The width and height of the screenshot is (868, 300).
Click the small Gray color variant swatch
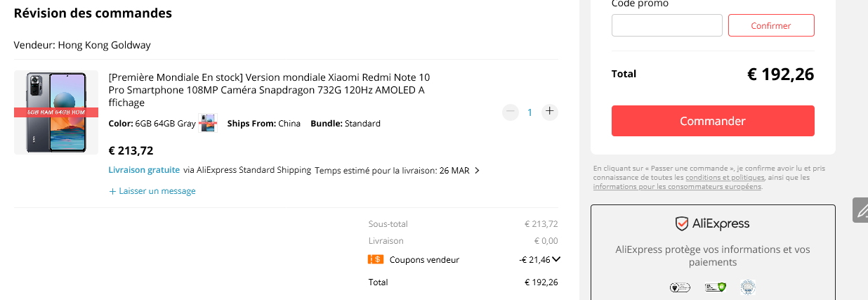point(209,124)
